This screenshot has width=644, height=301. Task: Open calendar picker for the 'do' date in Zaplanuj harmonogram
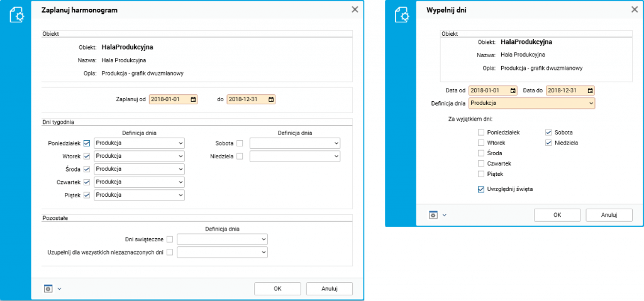pyautogui.click(x=270, y=99)
